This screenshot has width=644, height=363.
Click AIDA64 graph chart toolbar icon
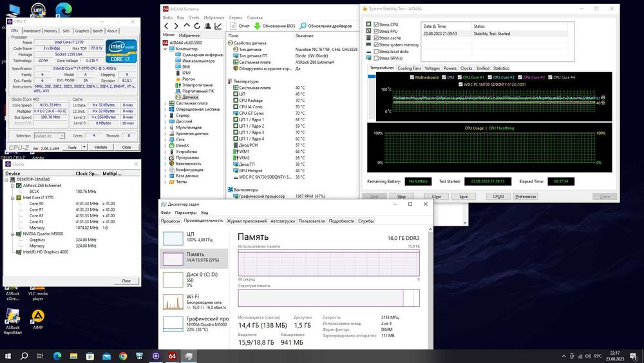pyautogui.click(x=218, y=26)
